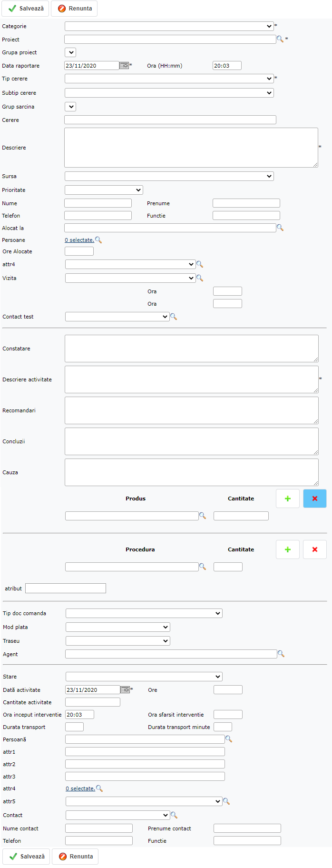Click the search icon beside Alocat la

[280, 228]
